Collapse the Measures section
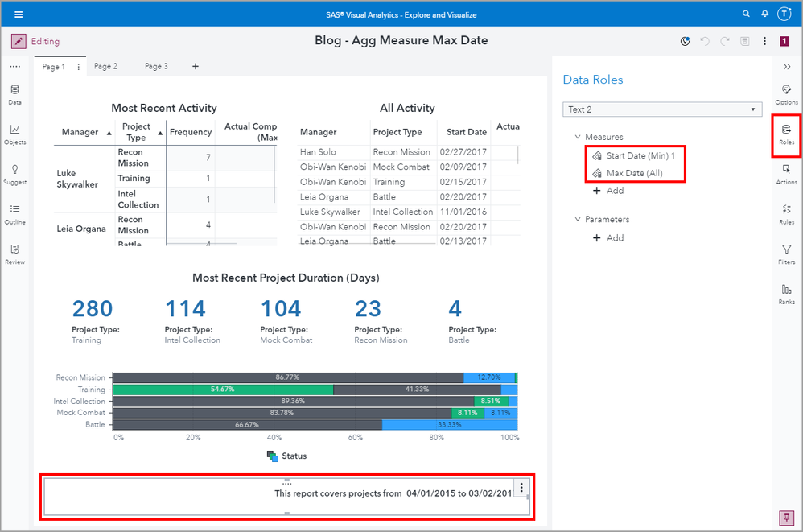 pos(578,138)
